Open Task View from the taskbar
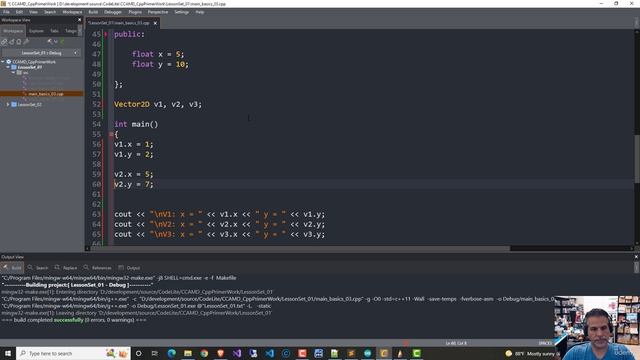Screen dimensions: 640x360 click(155, 353)
